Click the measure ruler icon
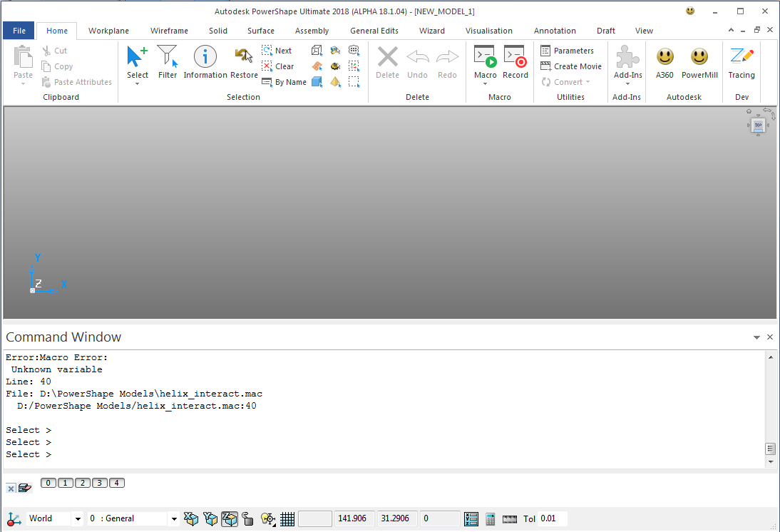 (510, 519)
